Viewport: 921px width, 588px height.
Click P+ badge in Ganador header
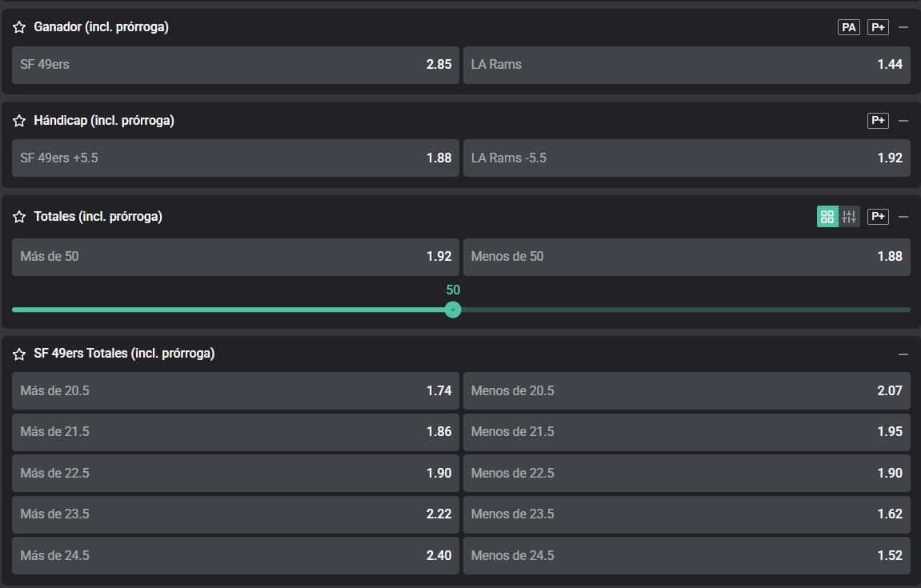pos(878,27)
